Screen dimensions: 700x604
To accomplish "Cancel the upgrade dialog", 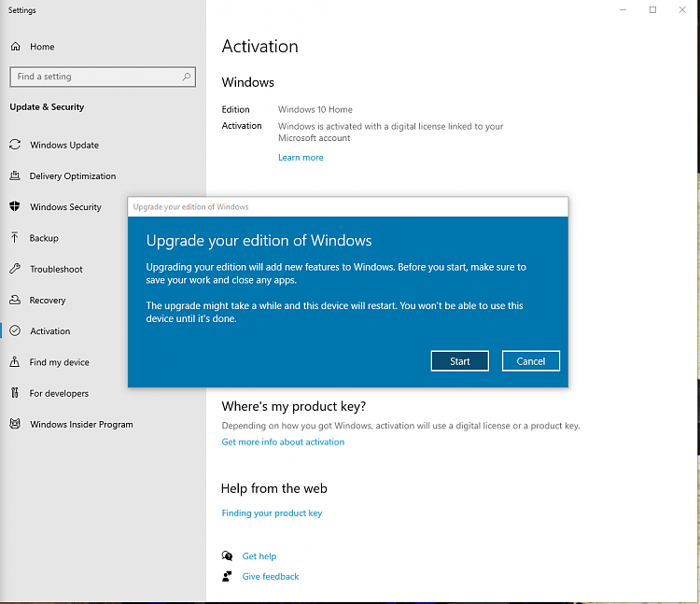I will pos(531,360).
